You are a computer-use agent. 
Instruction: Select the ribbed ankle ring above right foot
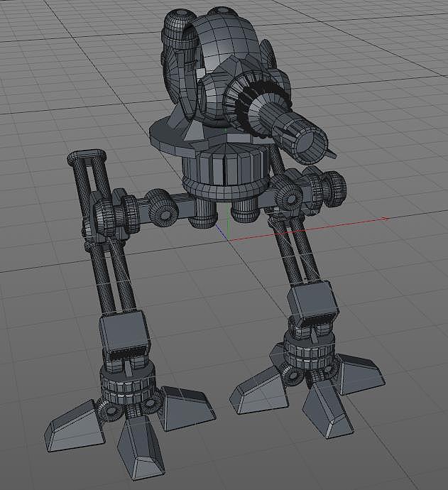click(x=310, y=352)
